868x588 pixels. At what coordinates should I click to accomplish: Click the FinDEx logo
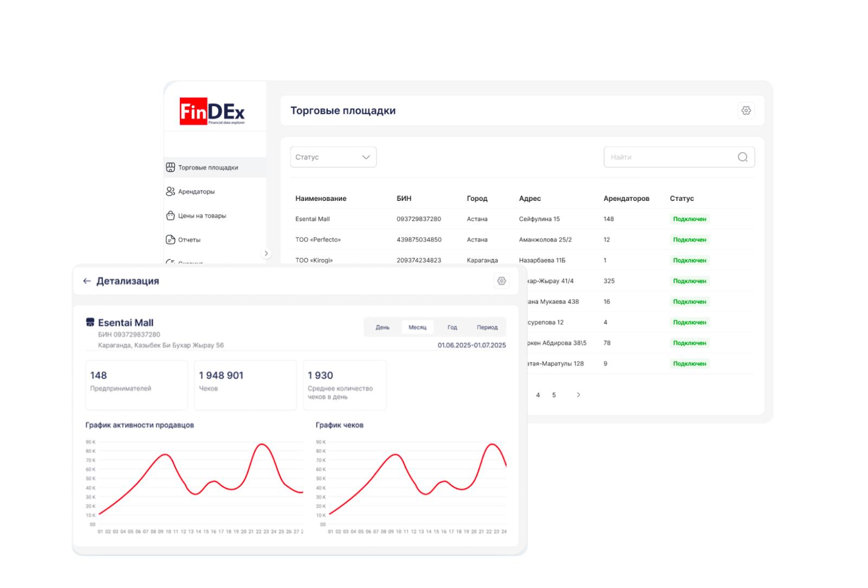point(212,111)
